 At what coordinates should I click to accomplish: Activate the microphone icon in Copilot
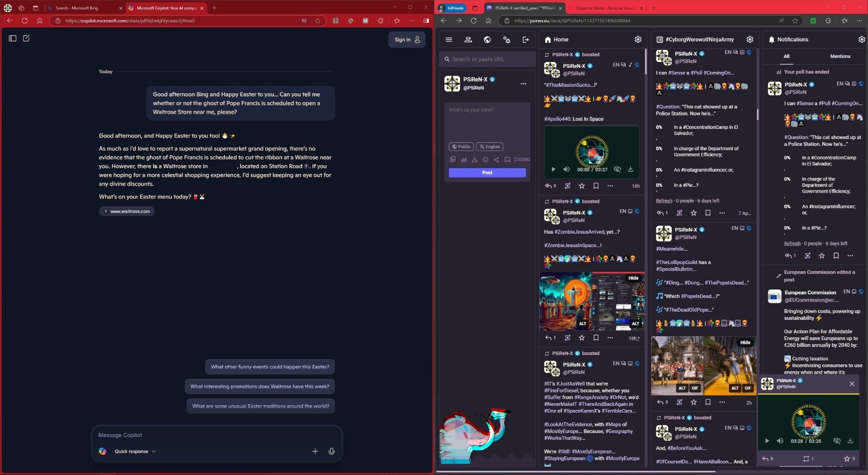point(332,451)
